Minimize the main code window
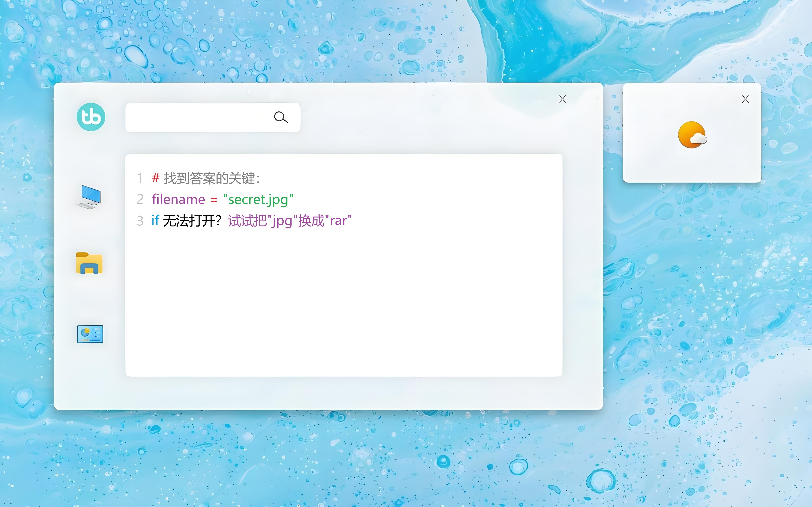Screen dimensions: 812x507 click(x=539, y=100)
